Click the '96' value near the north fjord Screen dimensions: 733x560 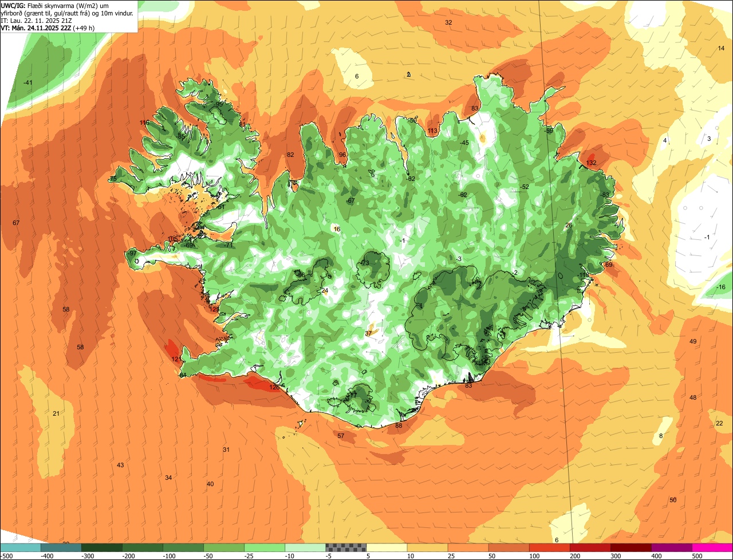(x=342, y=155)
